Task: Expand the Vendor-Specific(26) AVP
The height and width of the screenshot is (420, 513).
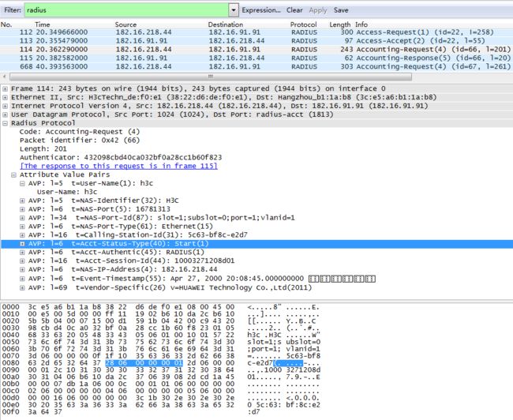Action: tap(22, 287)
